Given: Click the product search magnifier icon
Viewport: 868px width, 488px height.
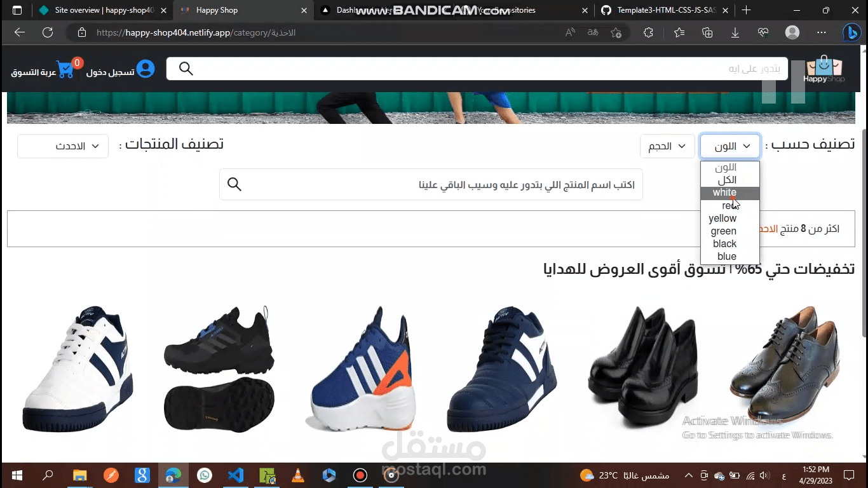Looking at the screenshot, I should [234, 184].
